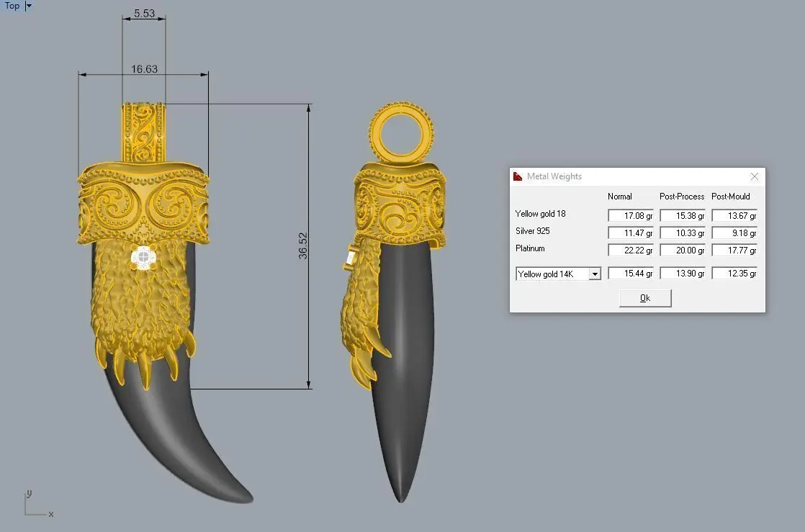The height and width of the screenshot is (532, 805).
Task: Click the Metal Weights title icon
Action: tap(518, 176)
